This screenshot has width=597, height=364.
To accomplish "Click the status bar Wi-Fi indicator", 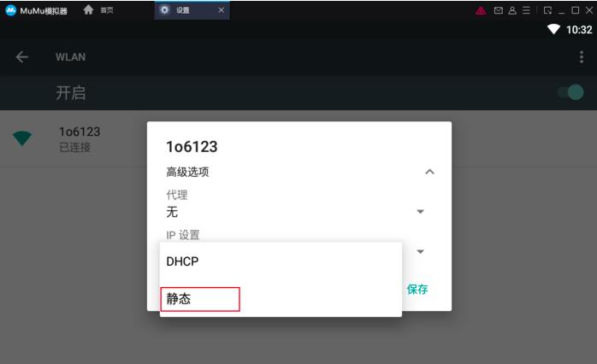I will [x=553, y=29].
